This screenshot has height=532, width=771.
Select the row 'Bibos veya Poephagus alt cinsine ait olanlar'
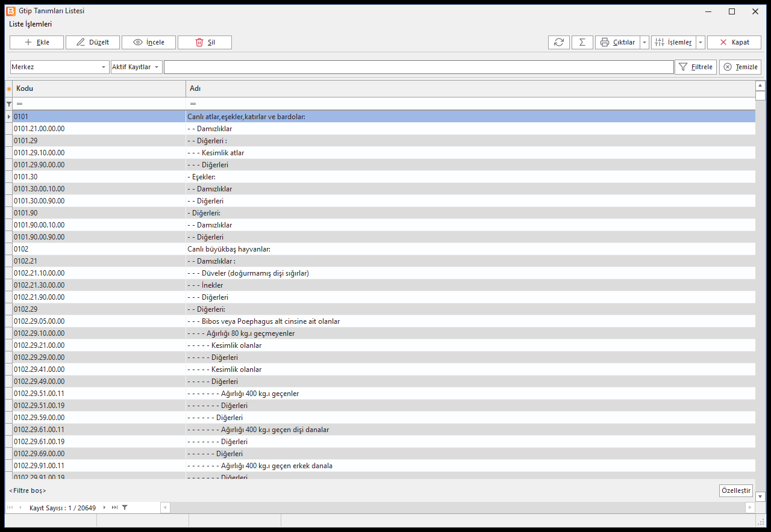click(384, 321)
